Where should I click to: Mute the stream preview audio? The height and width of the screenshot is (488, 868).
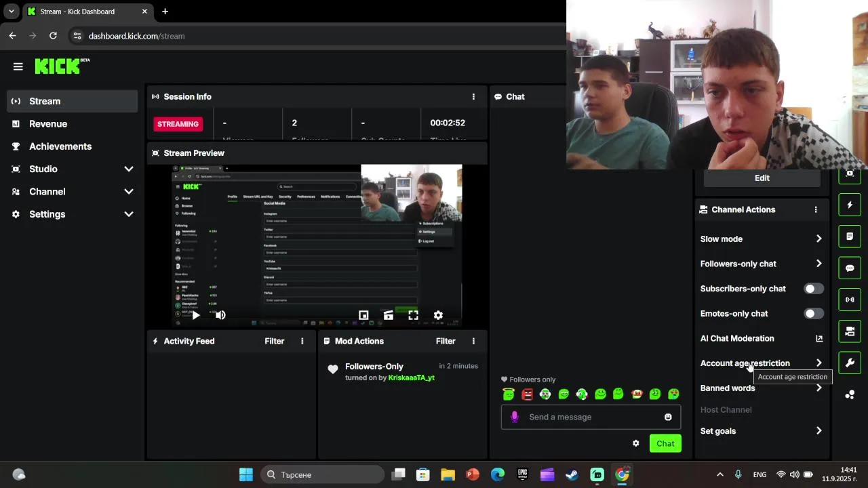tap(220, 315)
